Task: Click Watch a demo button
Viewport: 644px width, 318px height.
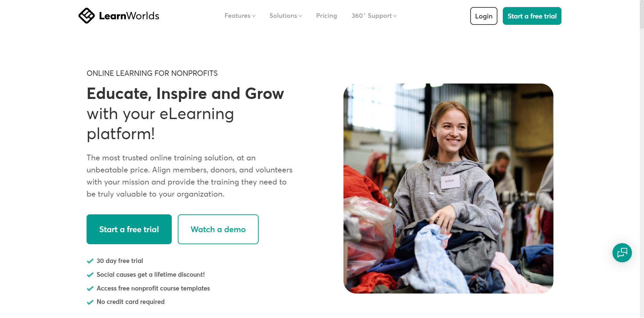Action: point(218,229)
